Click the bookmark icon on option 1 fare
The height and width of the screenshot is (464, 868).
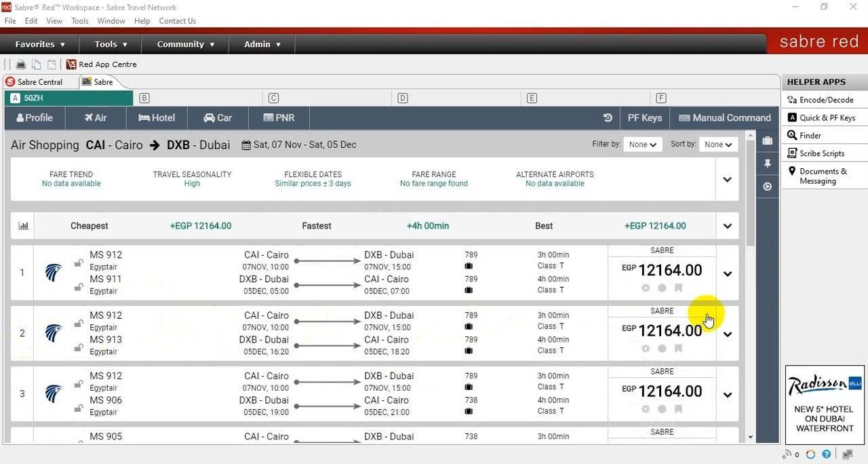tap(678, 288)
